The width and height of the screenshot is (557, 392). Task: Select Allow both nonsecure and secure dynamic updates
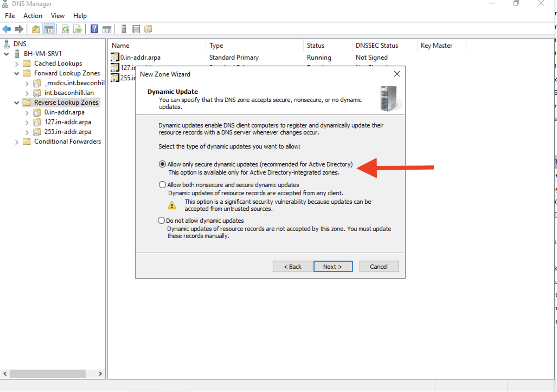pyautogui.click(x=162, y=185)
